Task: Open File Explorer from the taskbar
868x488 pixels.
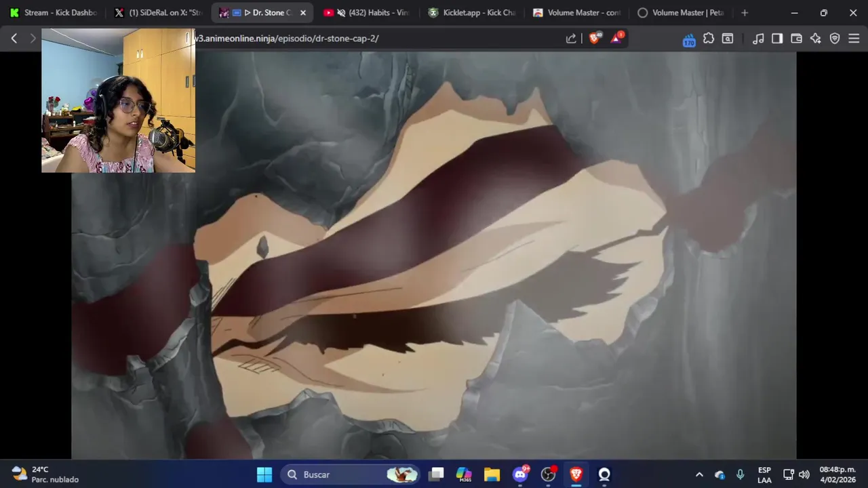Action: tap(492, 474)
